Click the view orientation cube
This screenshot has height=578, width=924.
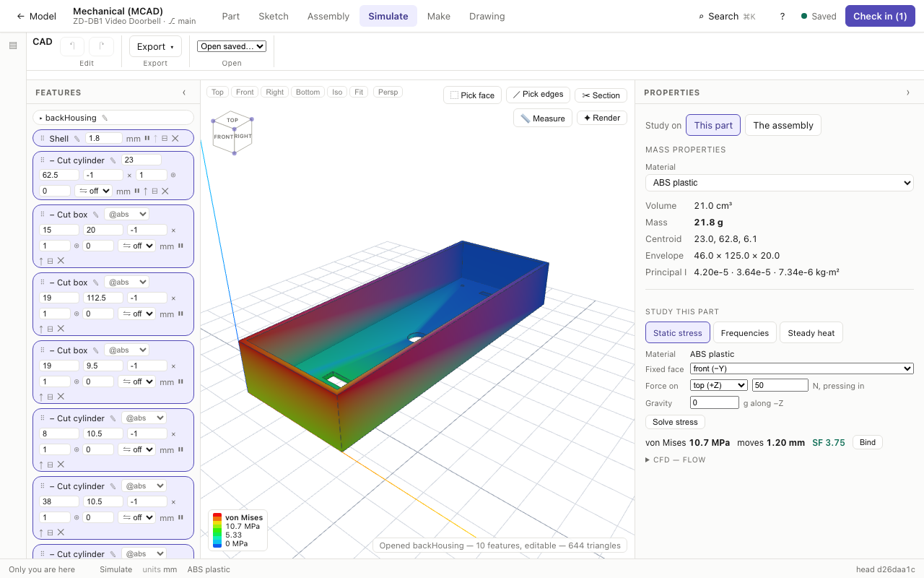(x=232, y=134)
